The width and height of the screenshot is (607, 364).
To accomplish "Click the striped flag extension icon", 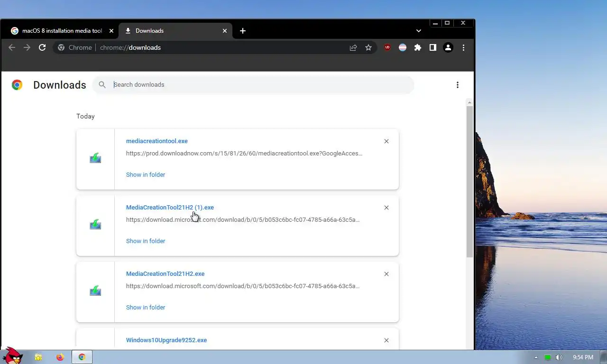I will [x=403, y=47].
